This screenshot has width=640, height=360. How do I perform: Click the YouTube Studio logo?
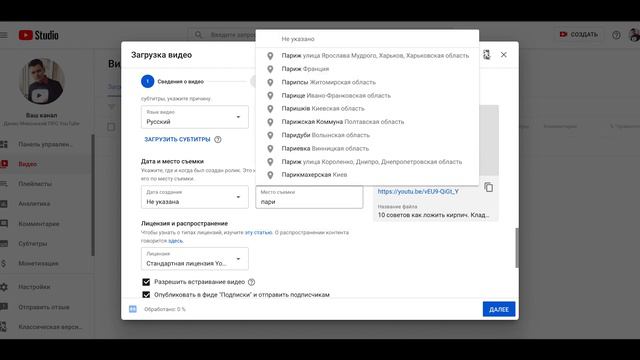(x=39, y=35)
